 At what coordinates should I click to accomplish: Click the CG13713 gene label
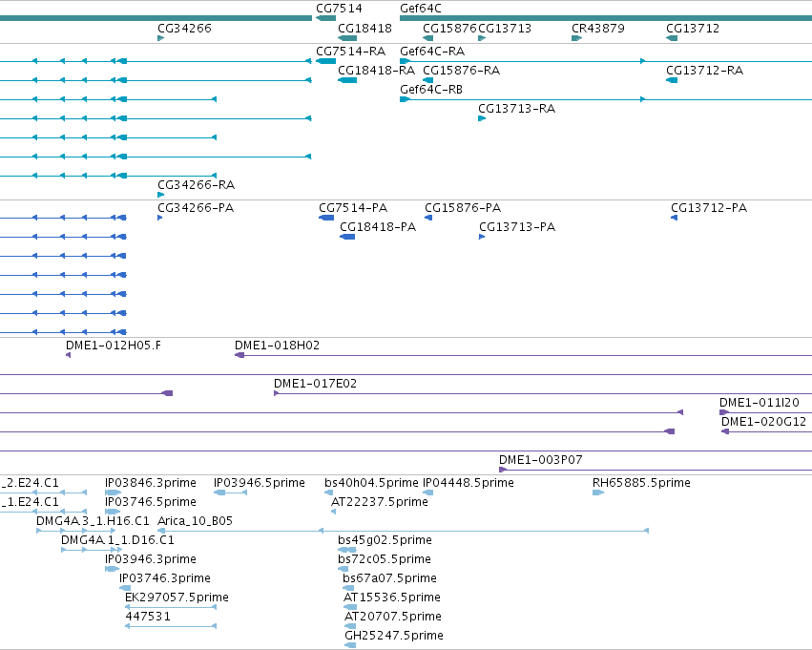click(x=505, y=28)
